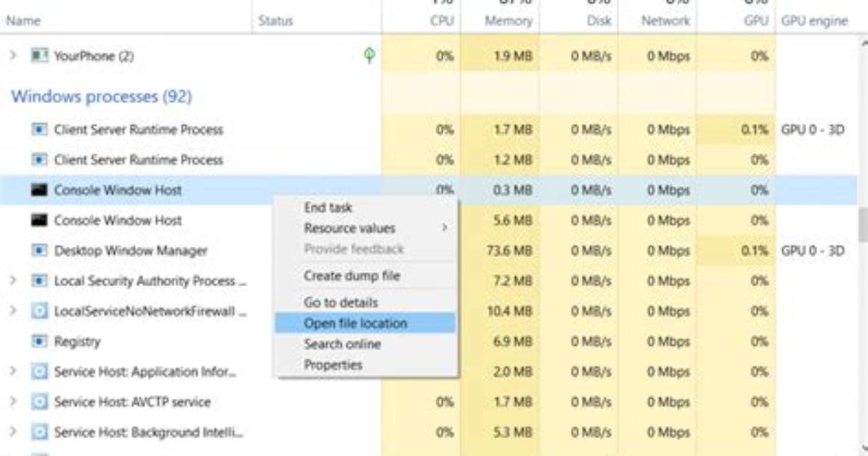The image size is (868, 456).
Task: Sort processes by CPU column header
Action: pyautogui.click(x=441, y=21)
